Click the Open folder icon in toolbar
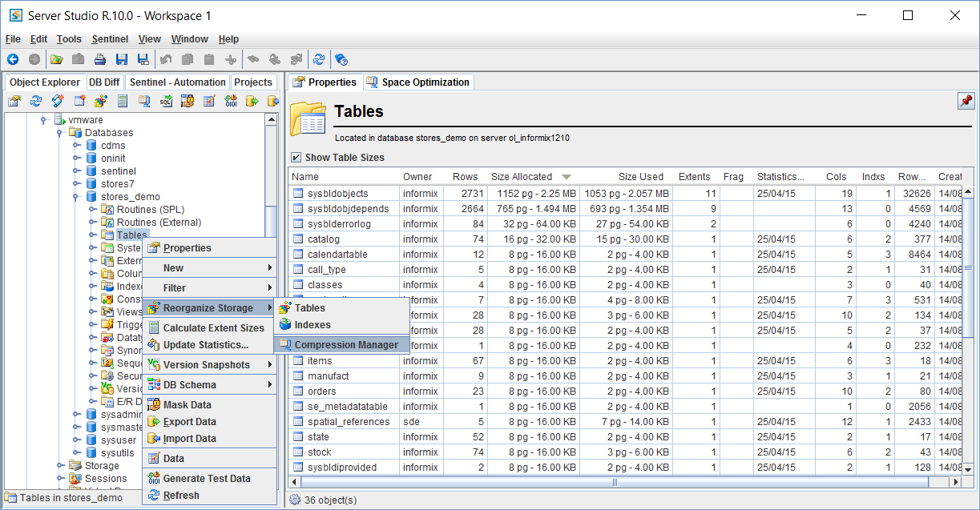 (x=57, y=59)
